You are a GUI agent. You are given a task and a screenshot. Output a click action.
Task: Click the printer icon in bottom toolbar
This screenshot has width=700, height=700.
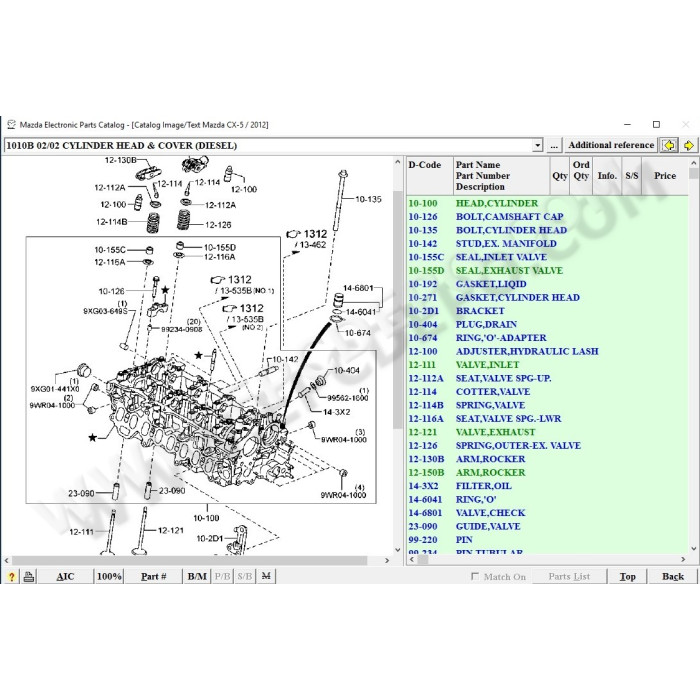(x=29, y=576)
